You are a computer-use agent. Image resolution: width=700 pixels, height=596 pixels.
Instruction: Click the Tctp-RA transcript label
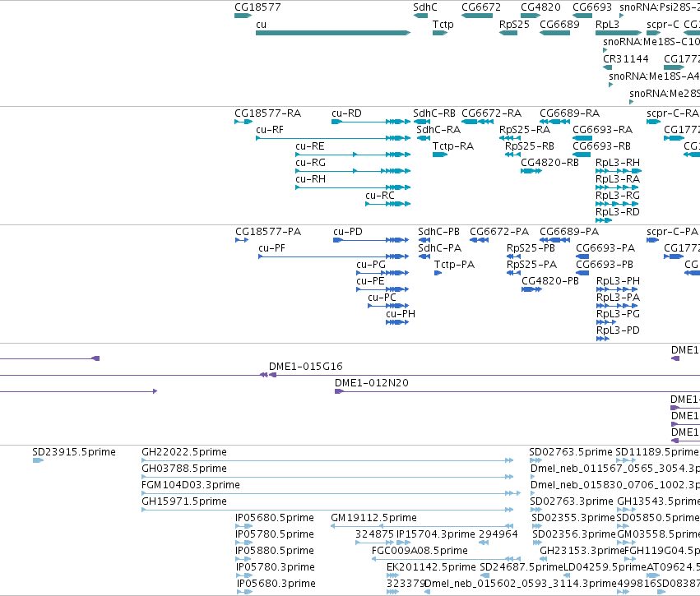pos(452,146)
